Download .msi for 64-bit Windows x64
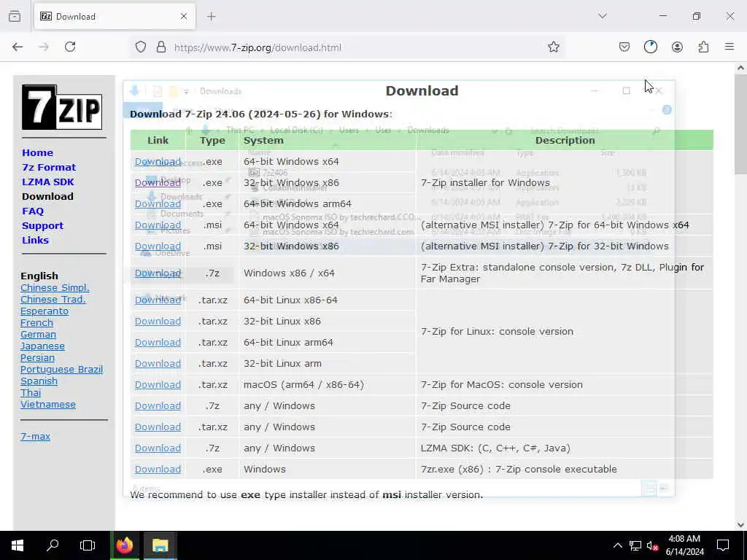The width and height of the screenshot is (747, 560). (158, 225)
